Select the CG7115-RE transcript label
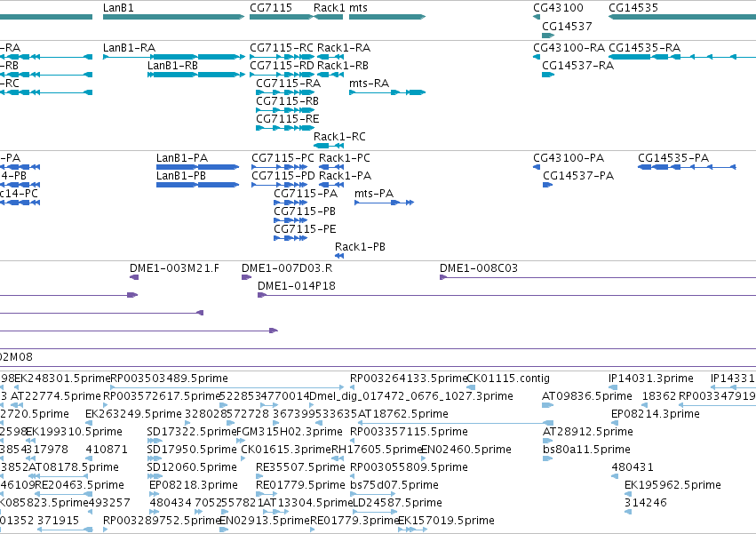 [x=287, y=119]
